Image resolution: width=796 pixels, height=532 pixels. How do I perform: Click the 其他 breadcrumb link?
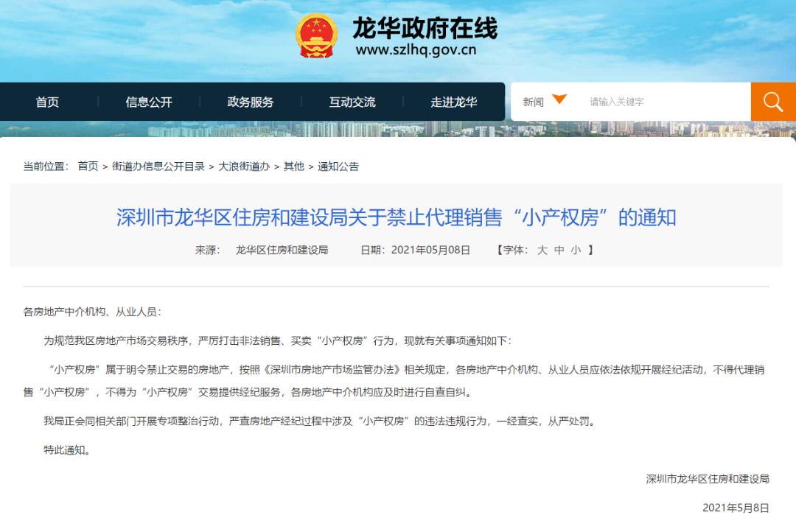tap(293, 166)
